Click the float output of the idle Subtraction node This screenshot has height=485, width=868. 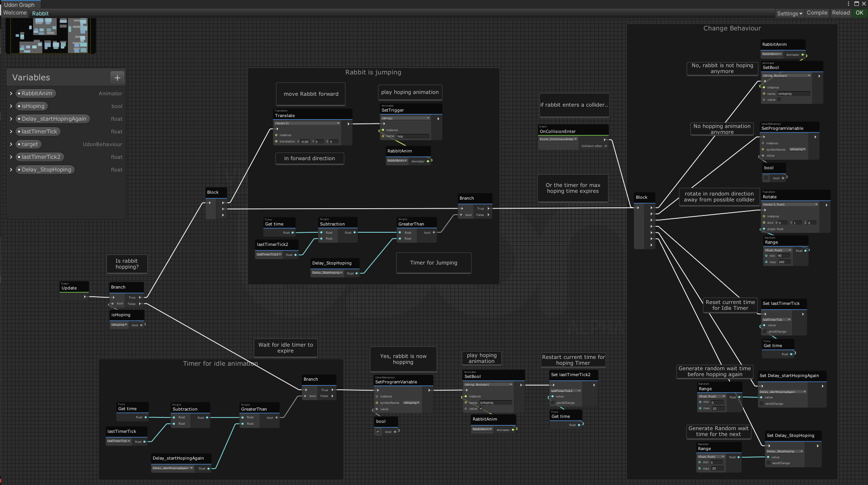pyautogui.click(x=207, y=417)
